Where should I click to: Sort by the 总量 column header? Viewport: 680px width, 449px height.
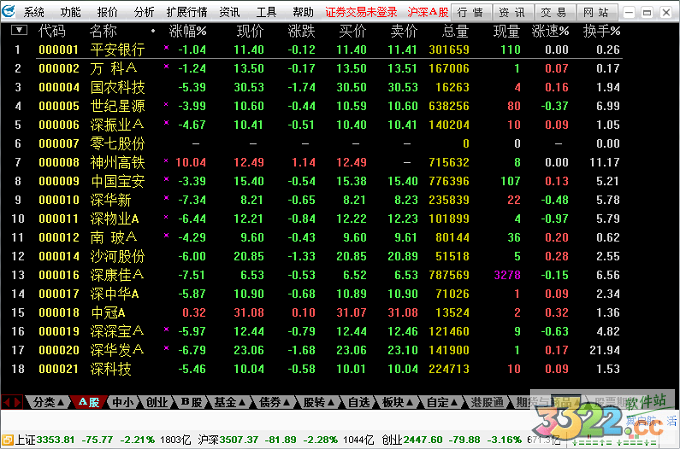[x=455, y=31]
